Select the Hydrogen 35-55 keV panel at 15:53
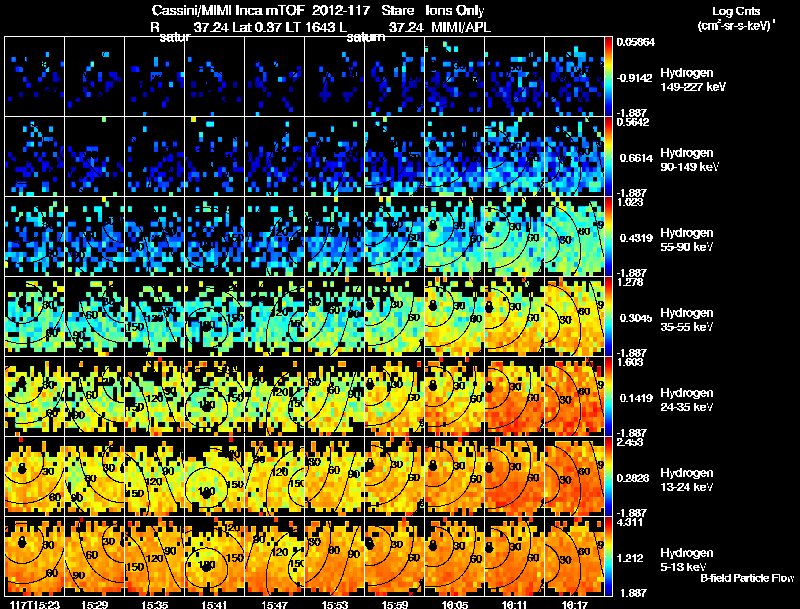 point(335,317)
